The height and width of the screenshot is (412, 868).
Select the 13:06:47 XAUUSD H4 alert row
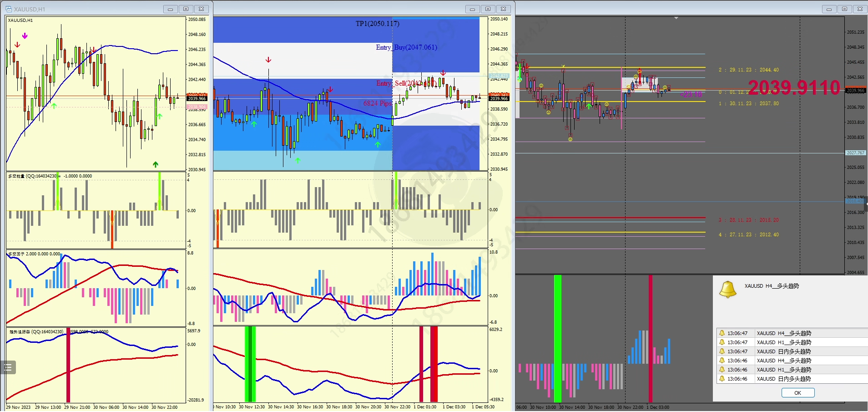point(792,333)
